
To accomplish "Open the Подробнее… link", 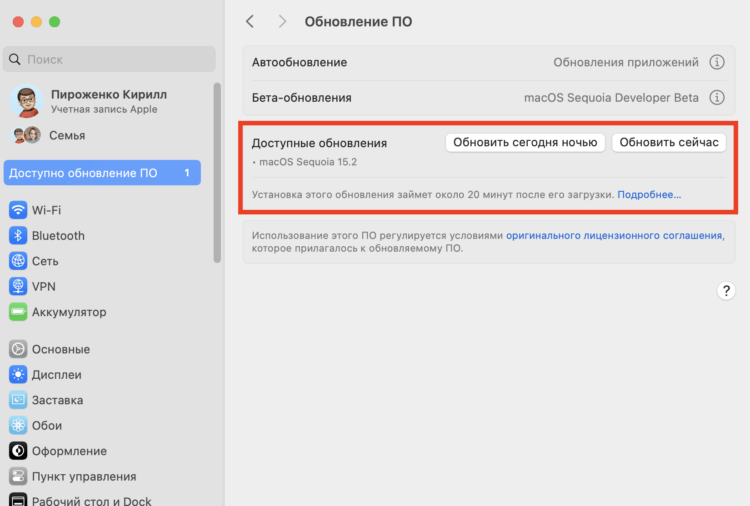I will click(x=649, y=195).
